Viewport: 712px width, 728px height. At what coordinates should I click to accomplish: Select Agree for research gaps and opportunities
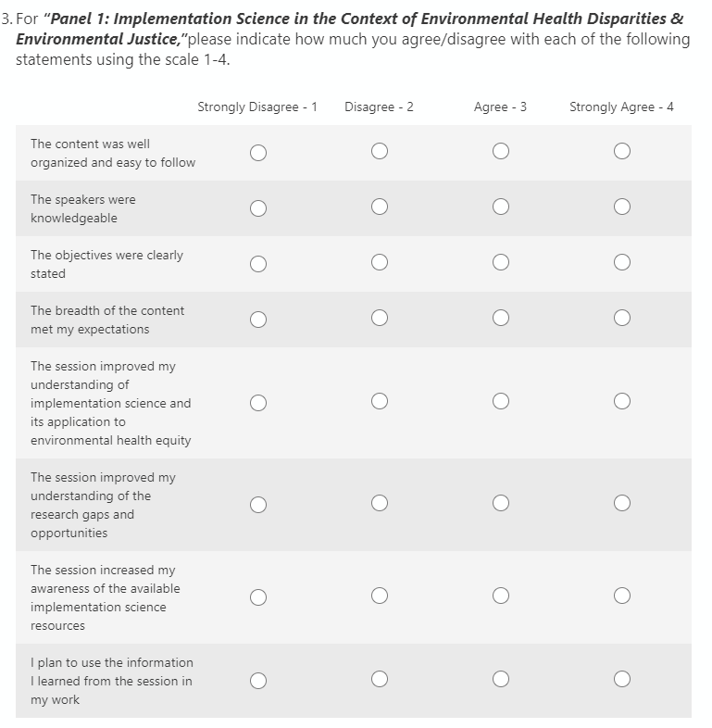click(501, 504)
